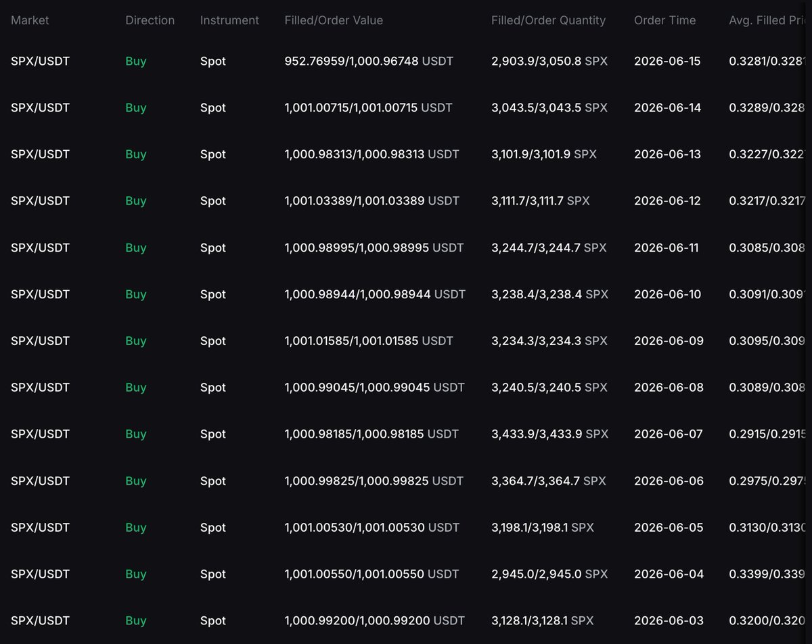The width and height of the screenshot is (812, 644).
Task: Click the Avg. Filled Price column header
Action: tap(770, 20)
